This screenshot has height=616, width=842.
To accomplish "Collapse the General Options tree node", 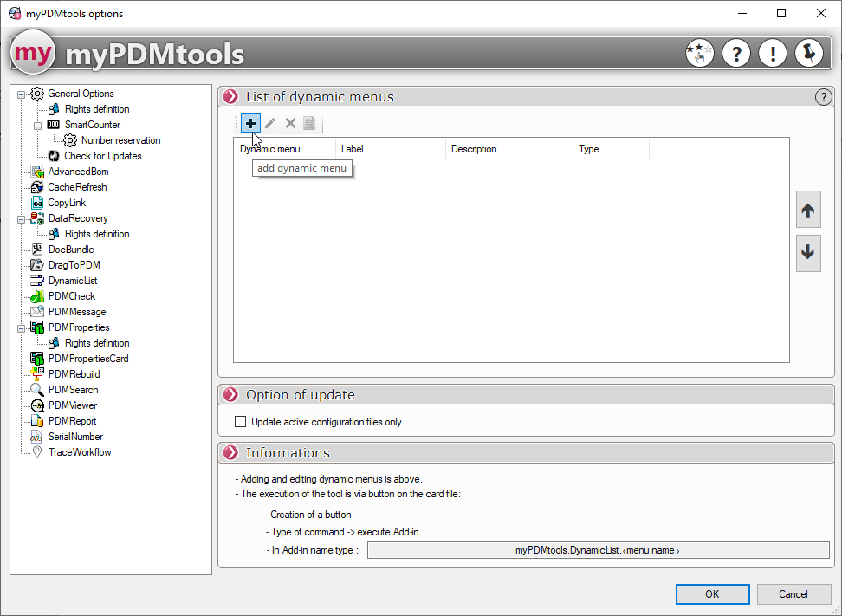I will click(x=22, y=94).
